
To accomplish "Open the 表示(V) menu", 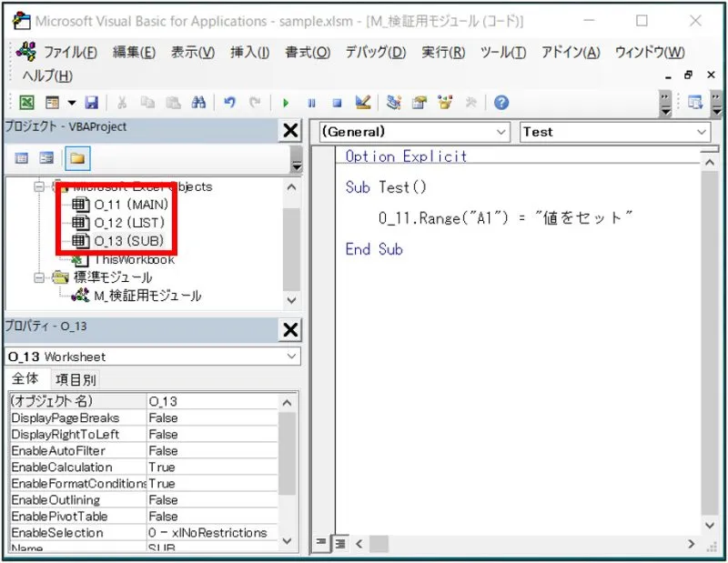I will 193,52.
